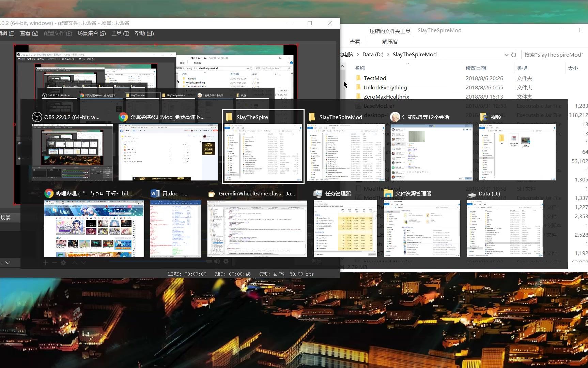Image resolution: width=588 pixels, height=368 pixels.
Task: Open GremlinWheelGame.class decompiler window thumbnail
Action: point(257,229)
